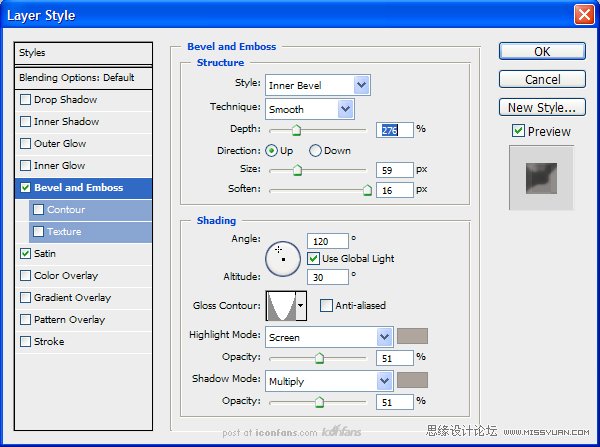Click the Soften value field showing 16
Viewport: 600px width, 447px height.
click(x=395, y=190)
